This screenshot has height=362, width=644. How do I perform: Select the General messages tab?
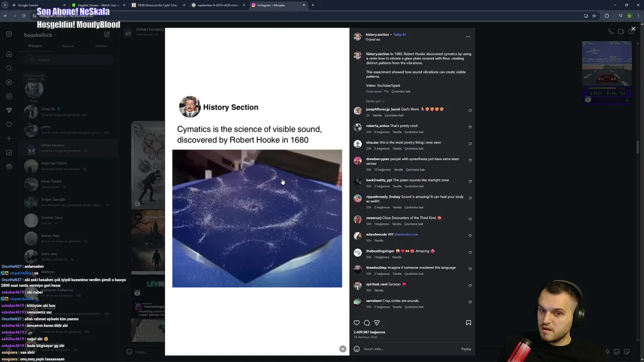click(68, 46)
